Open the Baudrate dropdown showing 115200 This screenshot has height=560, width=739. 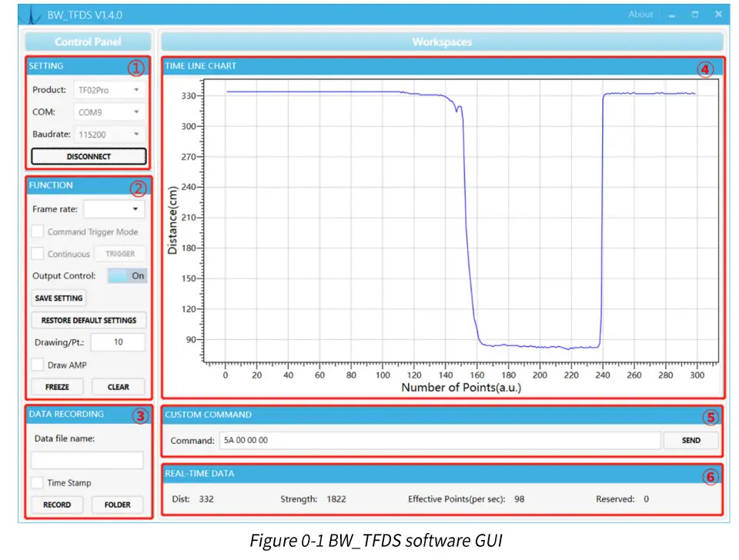[x=109, y=134]
